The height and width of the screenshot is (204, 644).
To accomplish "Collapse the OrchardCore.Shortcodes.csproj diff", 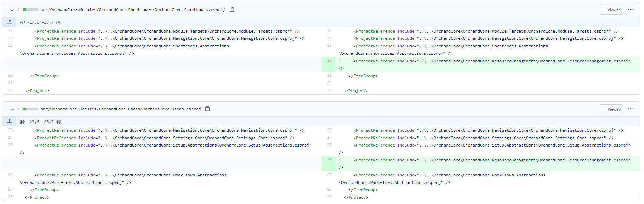I will coord(12,10).
